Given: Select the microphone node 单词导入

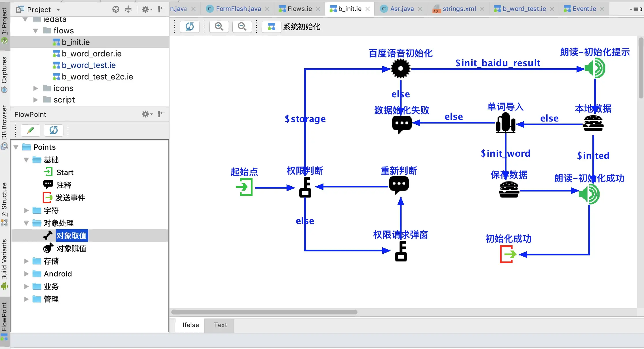Looking at the screenshot, I should [505, 123].
